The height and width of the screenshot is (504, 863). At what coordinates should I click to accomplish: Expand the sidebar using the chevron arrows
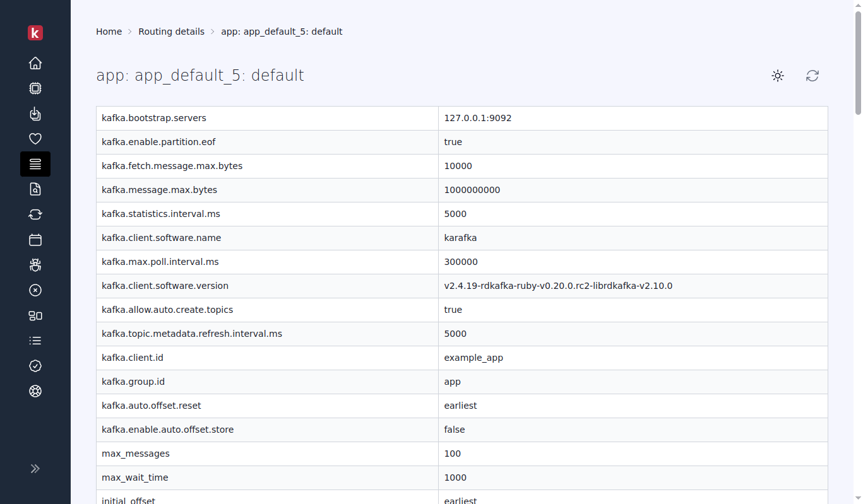(x=35, y=469)
